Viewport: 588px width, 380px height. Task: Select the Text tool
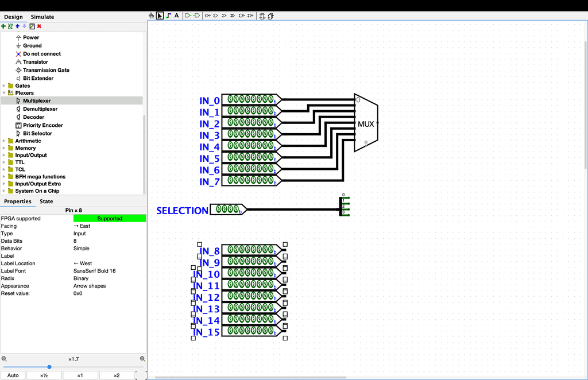point(176,15)
